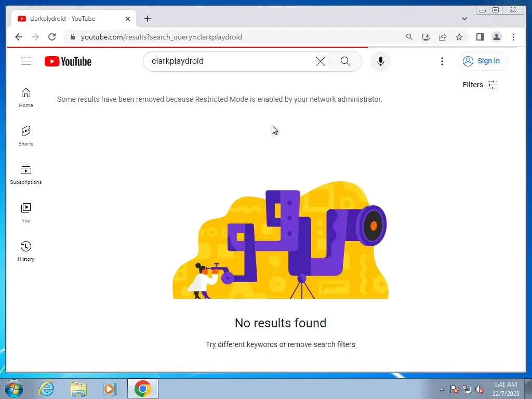Click the No results found heading
This screenshot has width=532, height=399.
[x=281, y=323]
